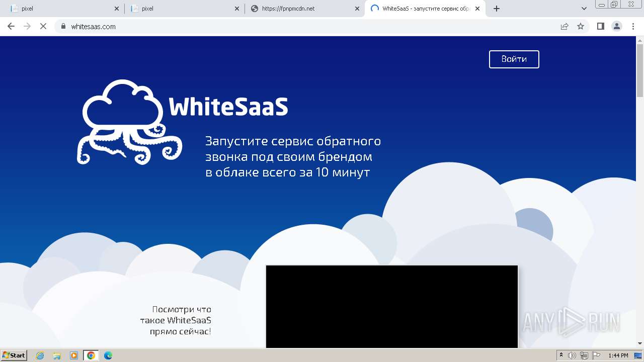This screenshot has width=644, height=362.
Task: Bookmark this page with star icon
Action: [581, 26]
